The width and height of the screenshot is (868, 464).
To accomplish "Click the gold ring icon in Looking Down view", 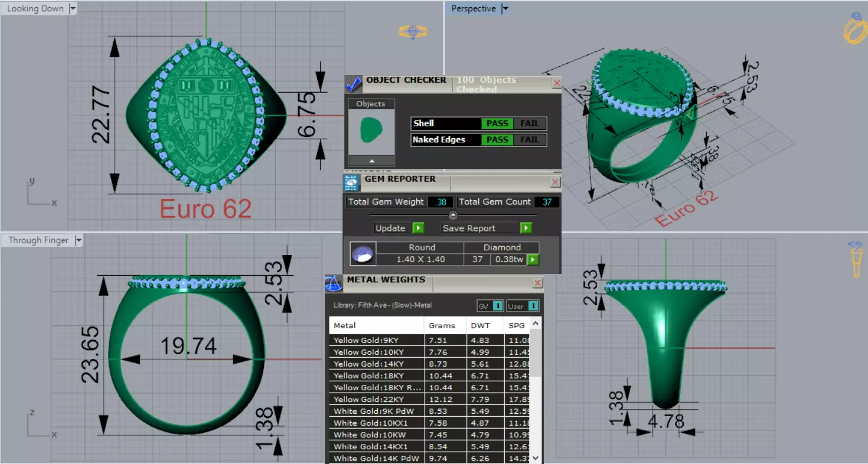I will click(413, 31).
